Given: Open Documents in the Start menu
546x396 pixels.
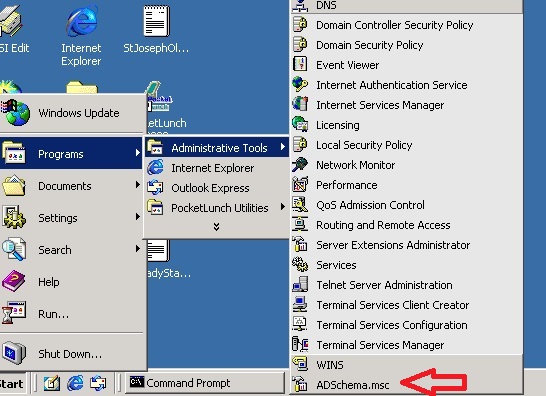Looking at the screenshot, I should point(71,186).
